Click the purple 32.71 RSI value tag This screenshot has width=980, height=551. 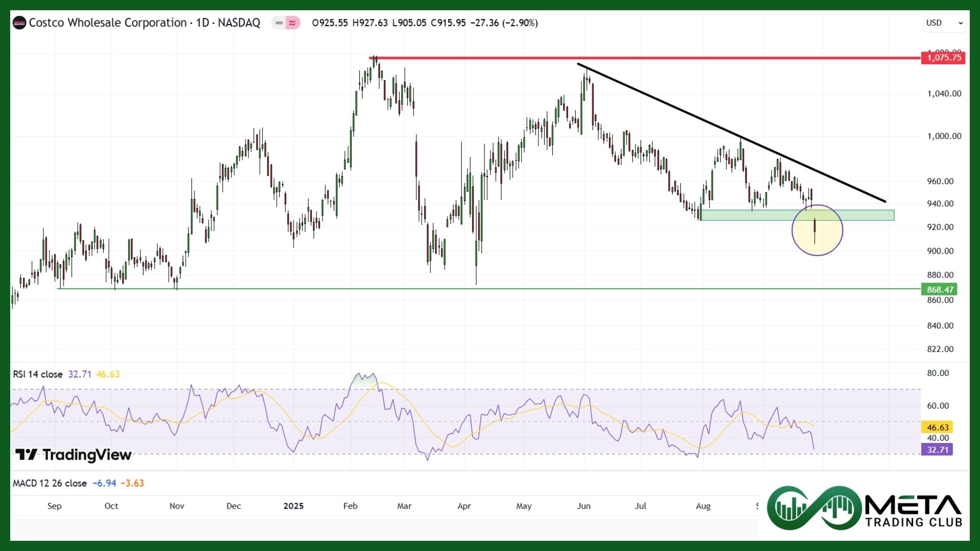pyautogui.click(x=937, y=449)
